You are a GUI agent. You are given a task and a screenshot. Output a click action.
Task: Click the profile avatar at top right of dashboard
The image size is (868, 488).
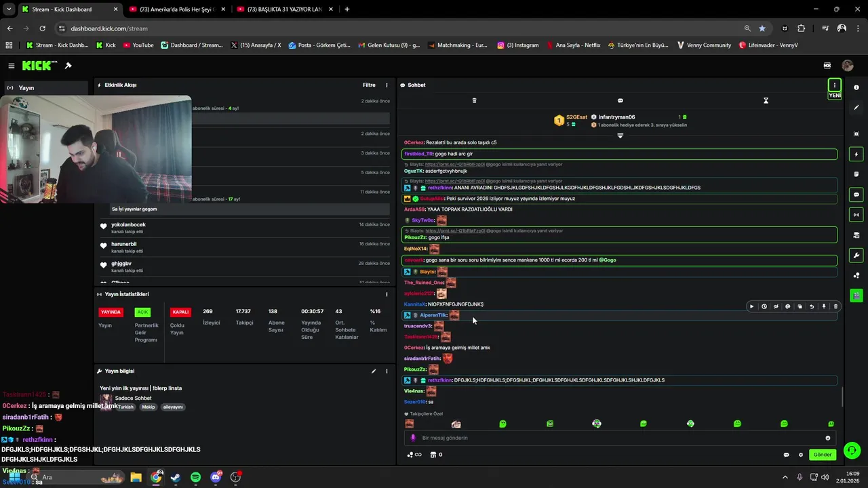(848, 66)
